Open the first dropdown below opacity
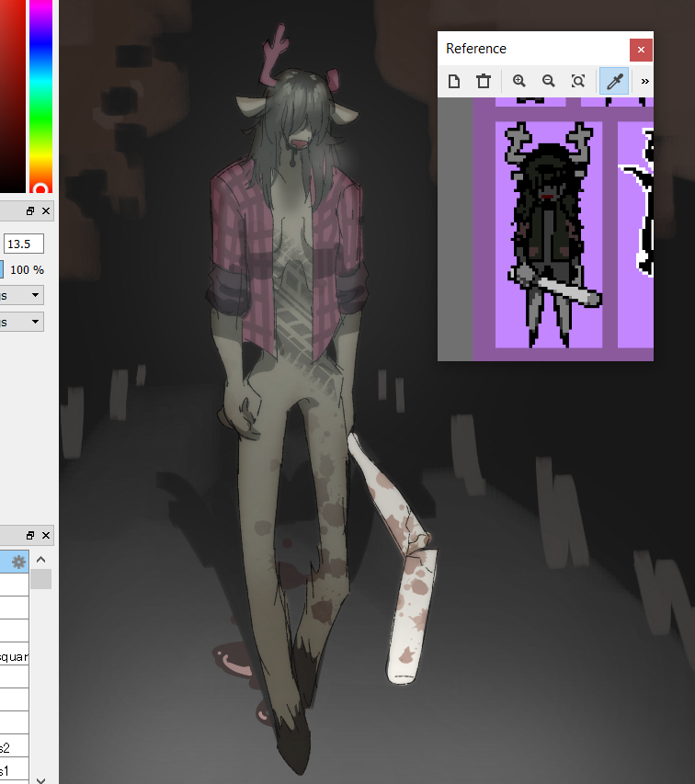 (x=21, y=295)
